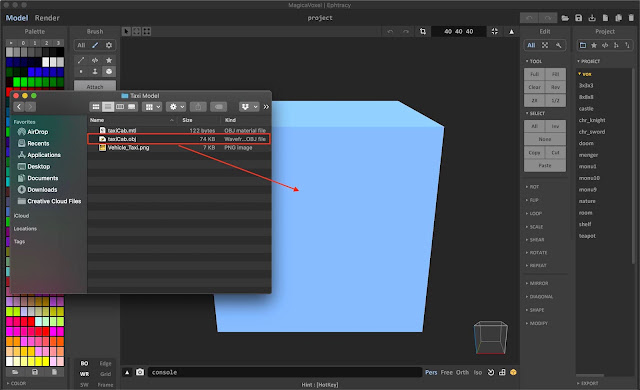Click the delete trash icon in top bar
This screenshot has width=640, height=390.
tap(631, 18)
